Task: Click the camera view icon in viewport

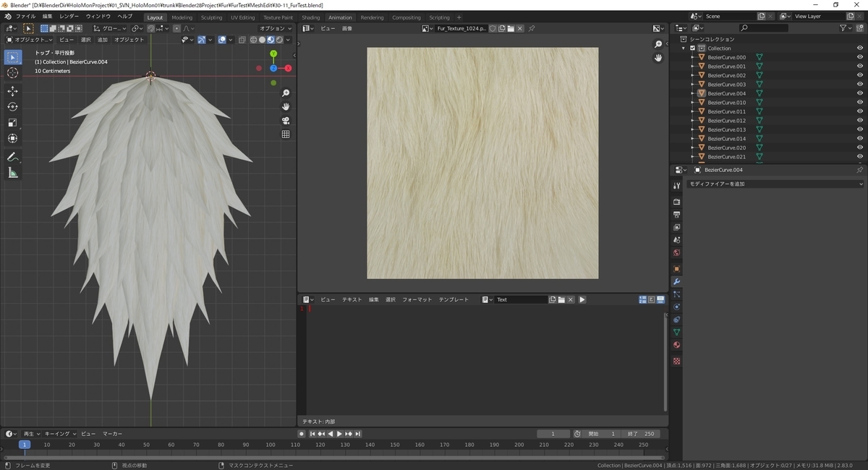Action: click(x=286, y=120)
